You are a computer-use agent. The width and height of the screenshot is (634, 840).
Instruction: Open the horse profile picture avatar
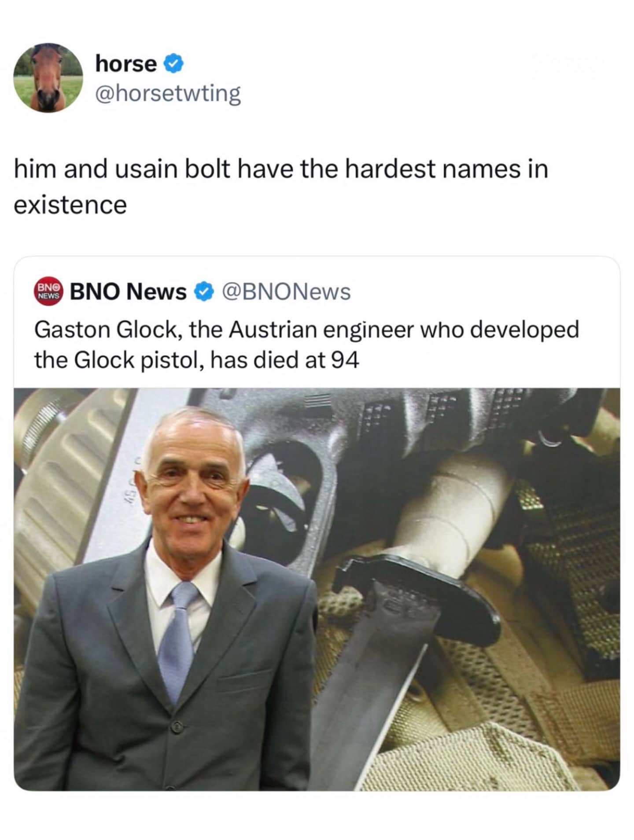[x=48, y=78]
